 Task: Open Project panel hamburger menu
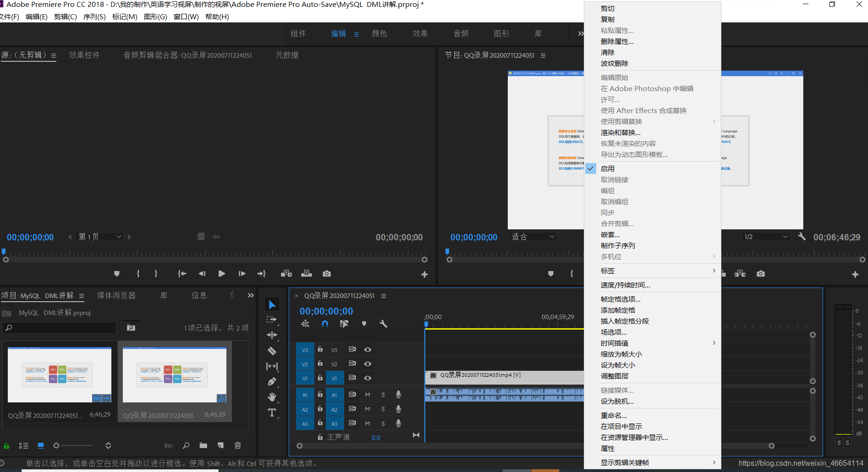pyautogui.click(x=82, y=296)
